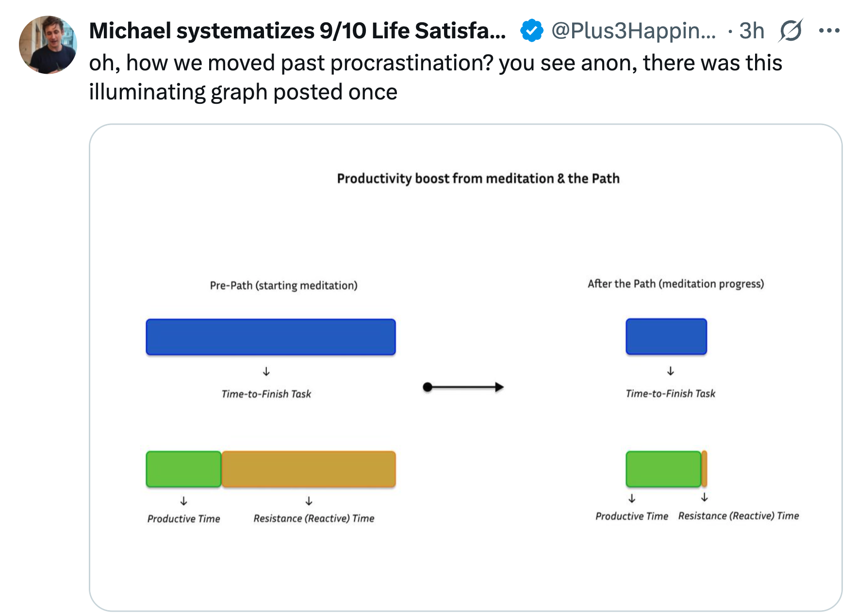Click the "Pre-Path (starting meditation)" heading
856x616 pixels.
coord(283,285)
